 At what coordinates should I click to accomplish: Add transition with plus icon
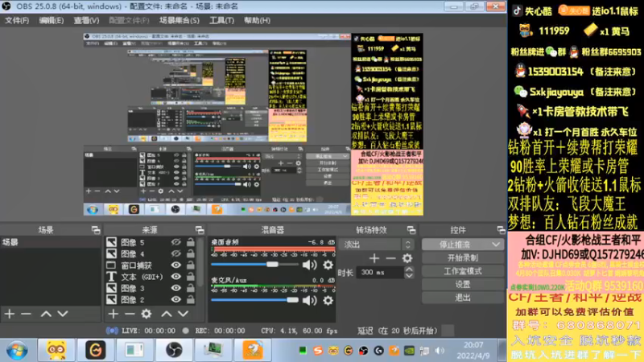click(374, 258)
